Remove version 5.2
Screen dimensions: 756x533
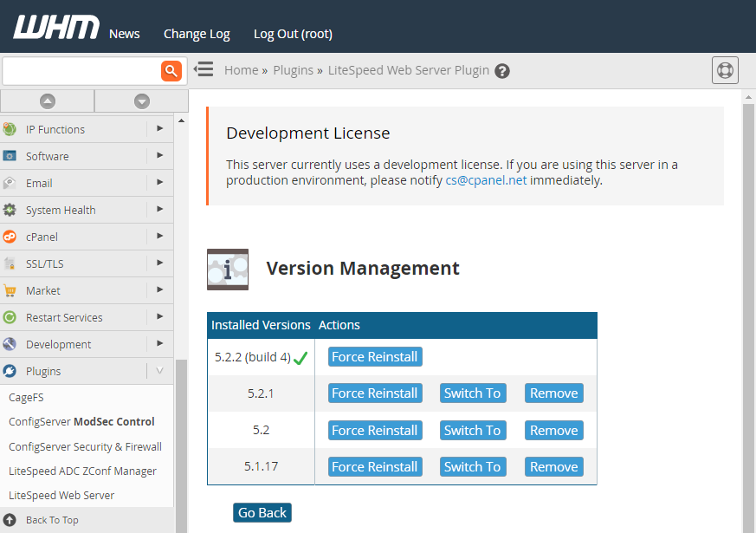click(554, 430)
